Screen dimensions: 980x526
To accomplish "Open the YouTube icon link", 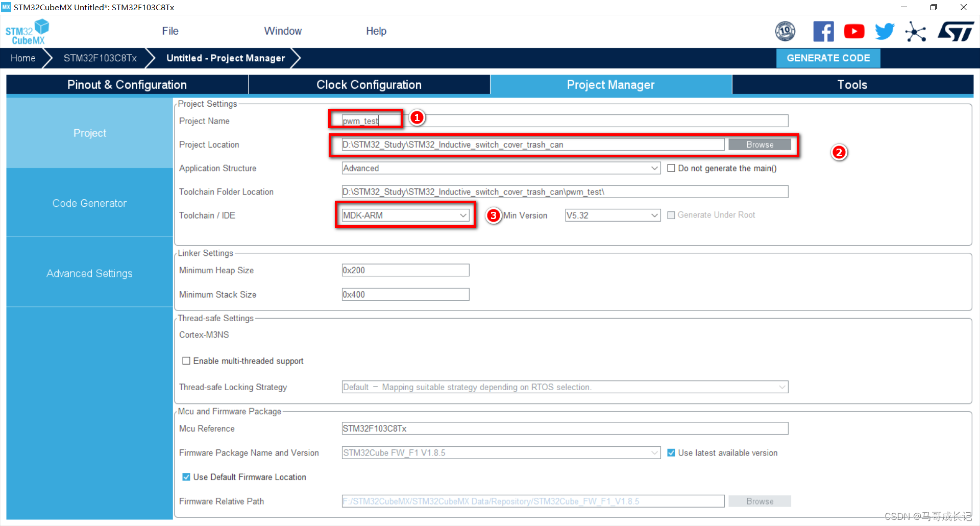I will pos(854,31).
